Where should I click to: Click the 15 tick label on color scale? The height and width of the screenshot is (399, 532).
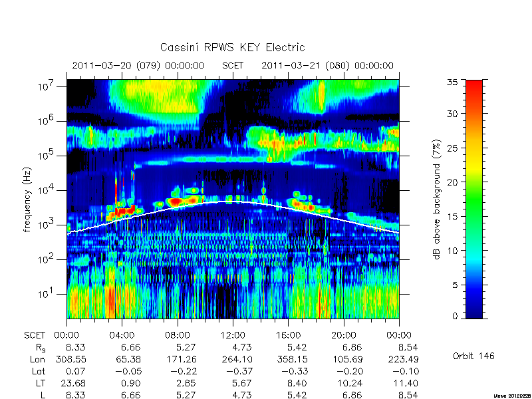[x=452, y=216]
